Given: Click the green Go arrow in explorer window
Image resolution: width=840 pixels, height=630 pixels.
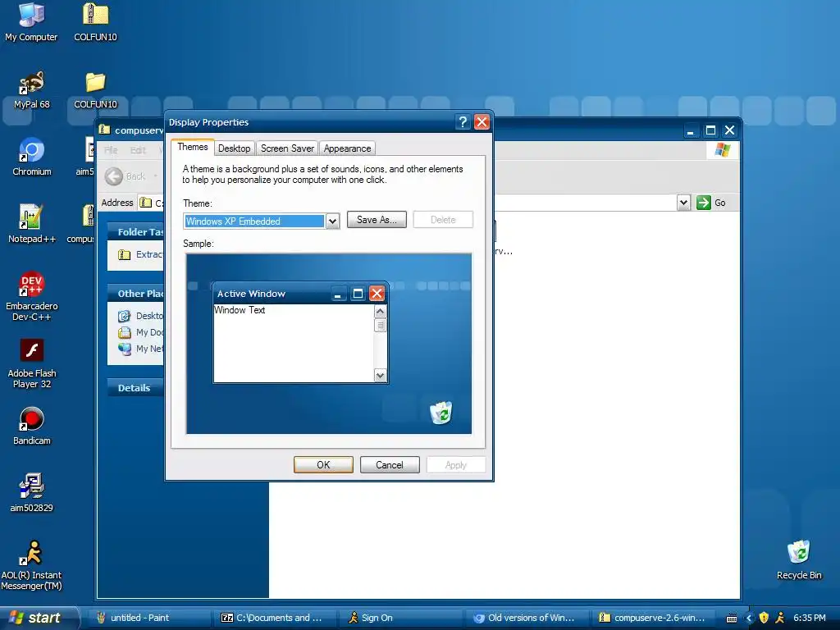Looking at the screenshot, I should click(x=703, y=203).
